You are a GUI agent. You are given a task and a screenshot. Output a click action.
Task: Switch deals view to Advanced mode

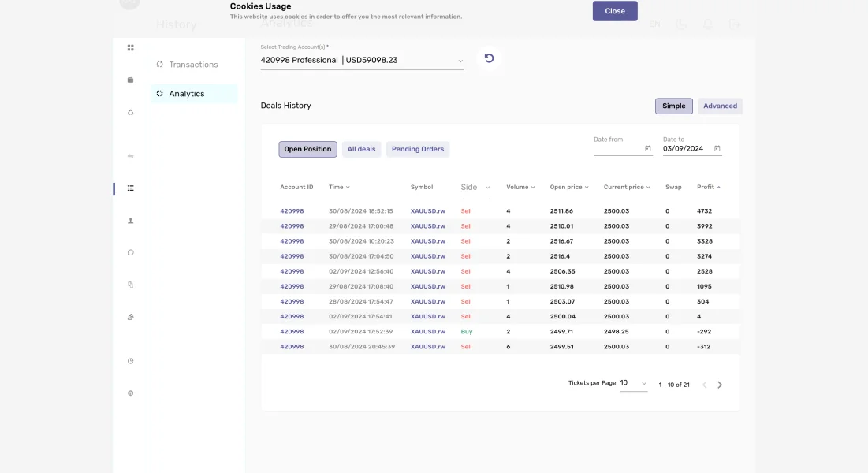pyautogui.click(x=720, y=106)
